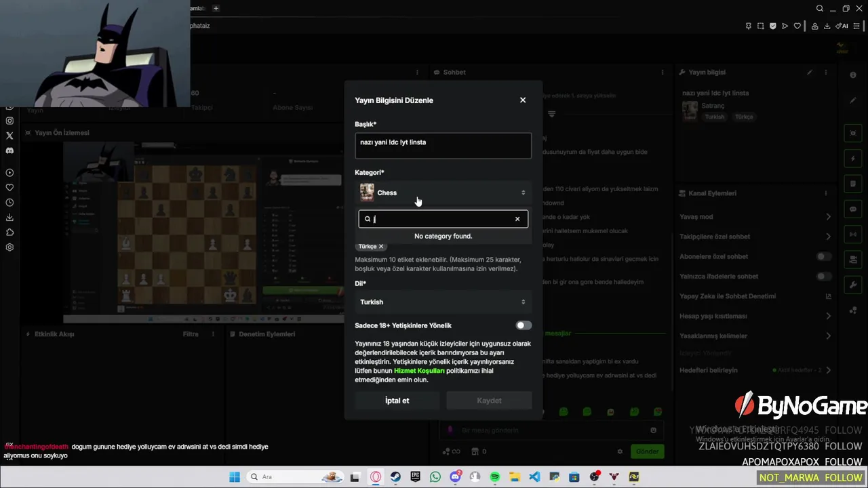The width and height of the screenshot is (868, 488).
Task: Open browser sidebar settings gear
Action: click(x=9, y=247)
